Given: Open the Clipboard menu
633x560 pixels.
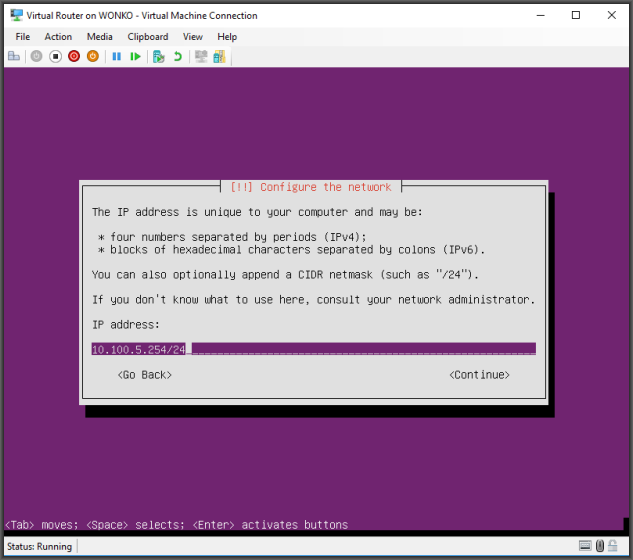Looking at the screenshot, I should pyautogui.click(x=148, y=37).
